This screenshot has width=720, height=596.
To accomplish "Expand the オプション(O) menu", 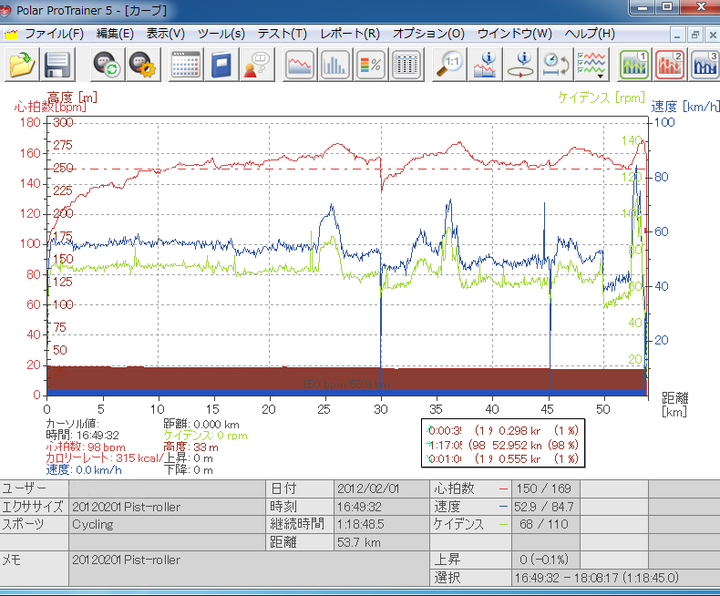I will coord(428,33).
